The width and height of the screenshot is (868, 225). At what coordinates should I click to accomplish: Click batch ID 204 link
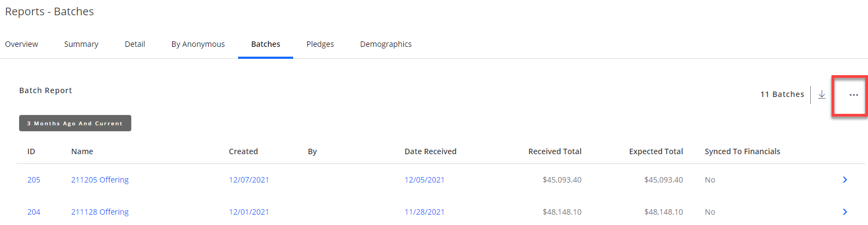(x=34, y=212)
